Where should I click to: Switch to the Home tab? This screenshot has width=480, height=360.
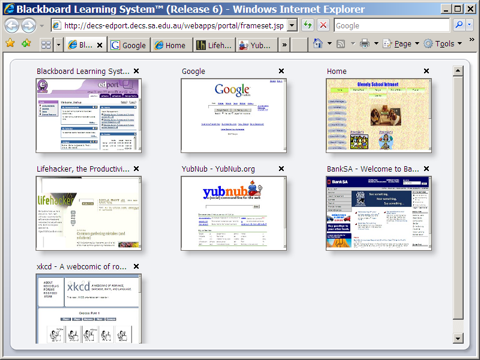171,45
